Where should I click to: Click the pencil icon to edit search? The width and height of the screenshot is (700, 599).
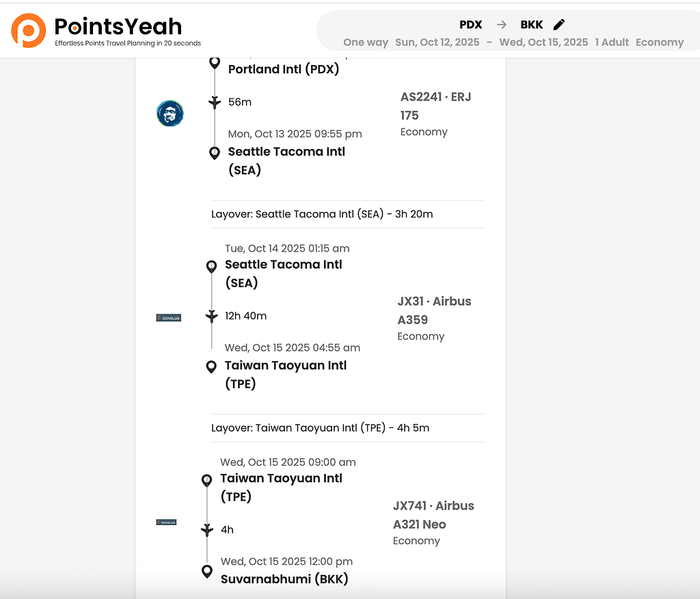coord(558,25)
